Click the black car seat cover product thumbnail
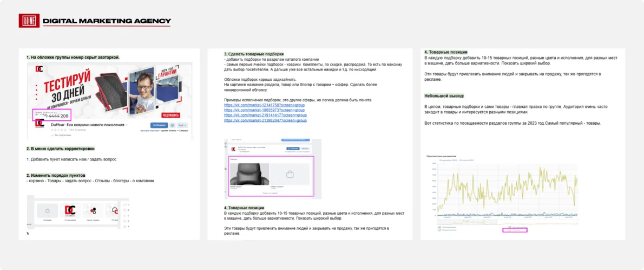 pos(248,173)
